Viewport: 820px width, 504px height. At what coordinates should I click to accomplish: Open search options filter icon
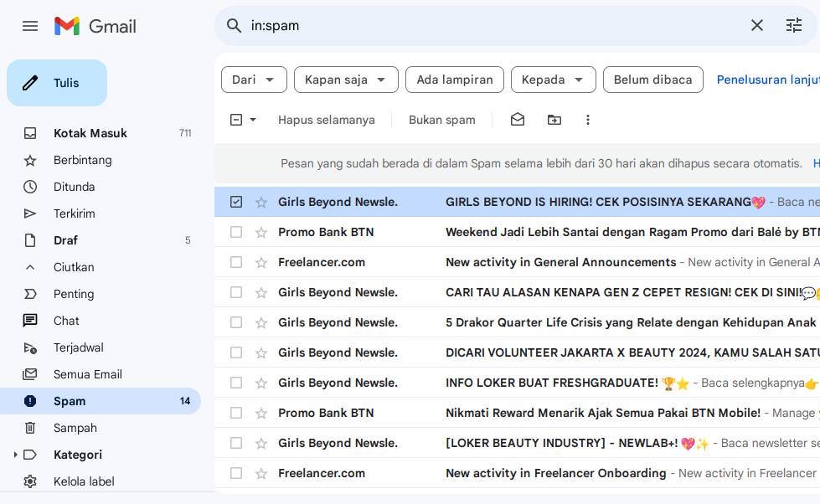(794, 25)
